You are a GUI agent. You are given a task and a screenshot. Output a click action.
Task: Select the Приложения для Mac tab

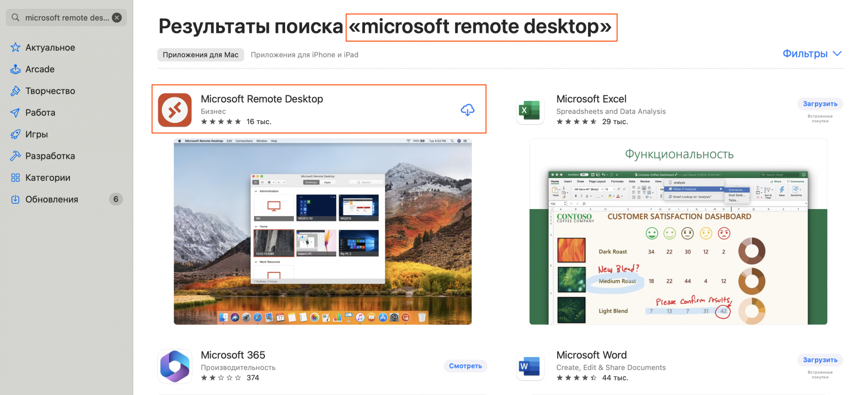point(201,55)
